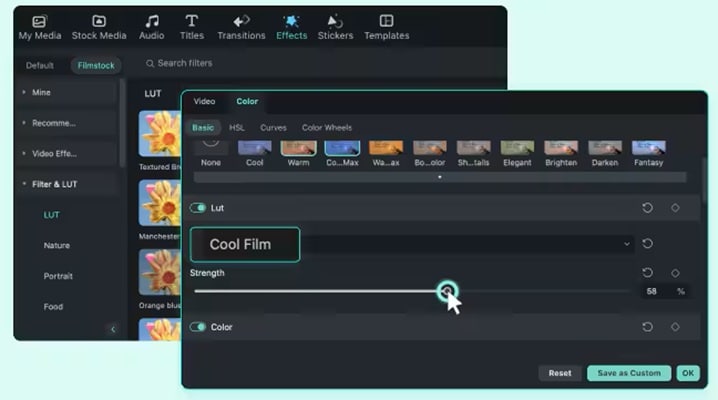Apply the Cool preset
Screen dimensions: 718x400
255,153
